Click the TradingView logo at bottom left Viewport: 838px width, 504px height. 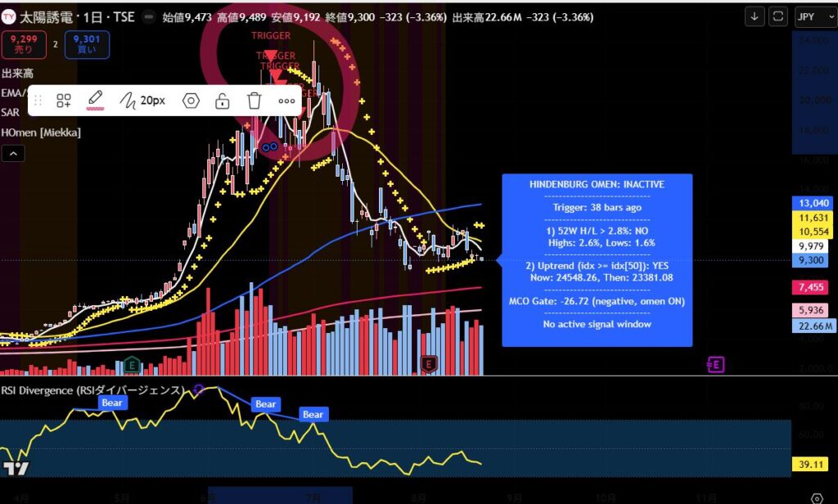pyautogui.click(x=16, y=469)
